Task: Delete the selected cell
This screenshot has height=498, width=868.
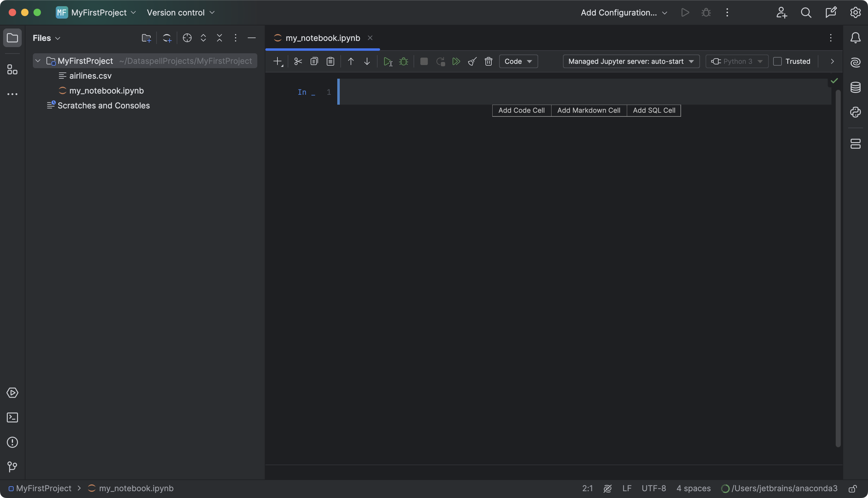Action: coord(489,61)
